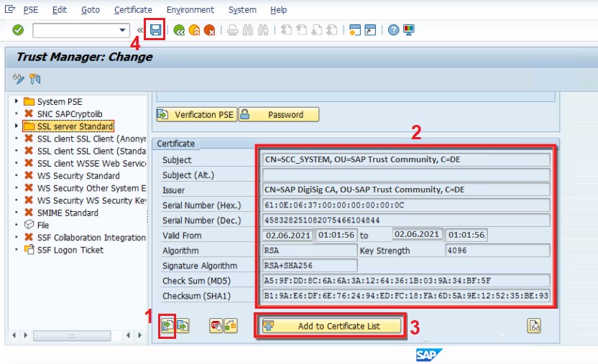Click the Subject certificate field
This screenshot has height=364, width=598.
click(x=406, y=159)
